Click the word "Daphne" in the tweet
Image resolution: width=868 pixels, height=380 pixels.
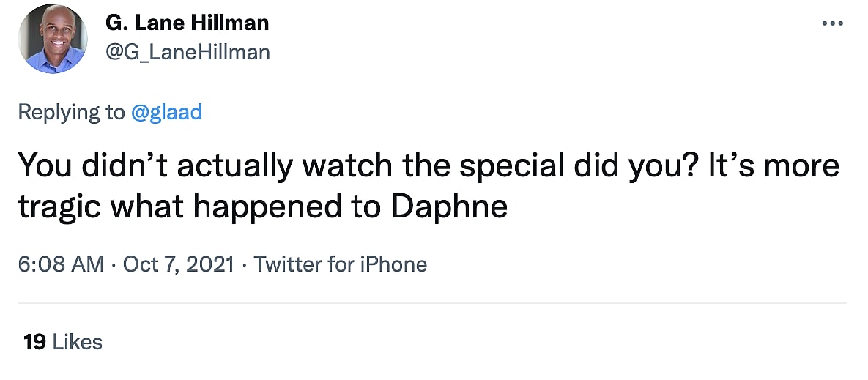[x=449, y=207]
